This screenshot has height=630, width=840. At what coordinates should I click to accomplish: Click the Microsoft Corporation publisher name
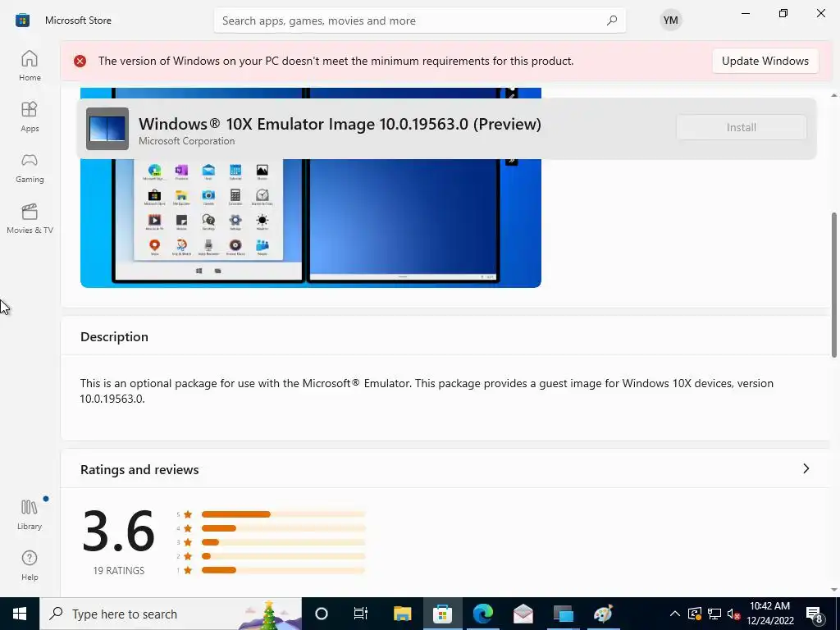[186, 141]
